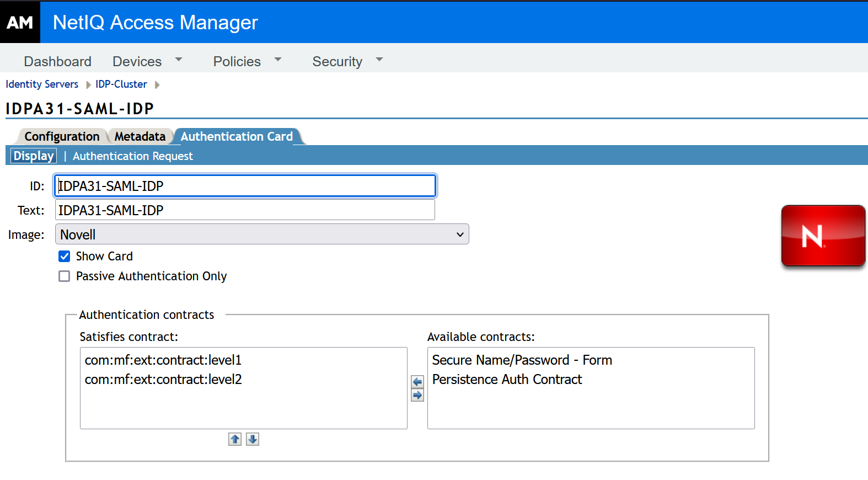Go to Dashboard
Viewport: 868px width, 480px height.
click(57, 61)
